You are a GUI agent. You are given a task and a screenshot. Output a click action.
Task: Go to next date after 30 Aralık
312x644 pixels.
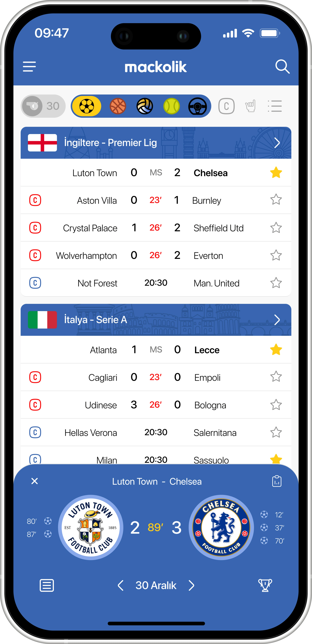coord(191,585)
